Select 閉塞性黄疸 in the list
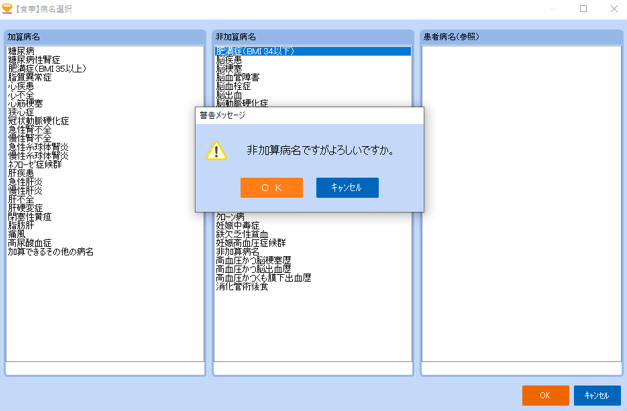Image resolution: width=627 pixels, height=411 pixels. (30, 217)
